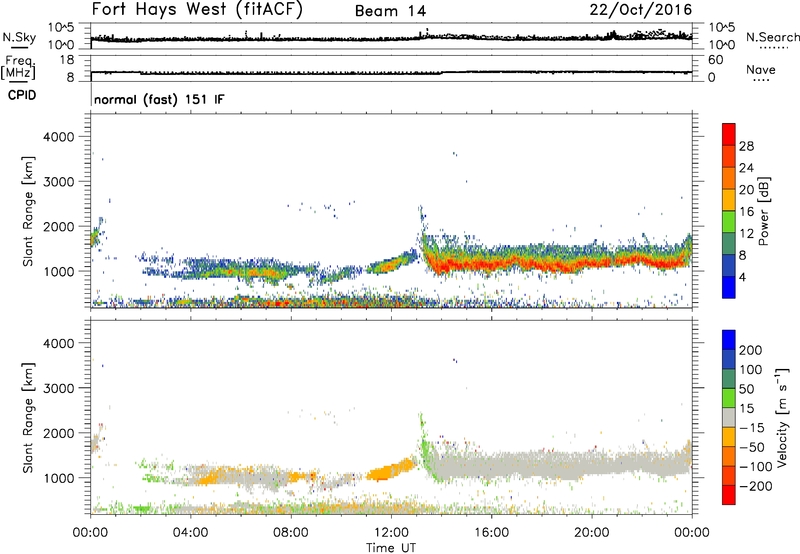Click the "1000" tick in the velocity panel
Screen dimensions: 800x554
(x=58, y=478)
